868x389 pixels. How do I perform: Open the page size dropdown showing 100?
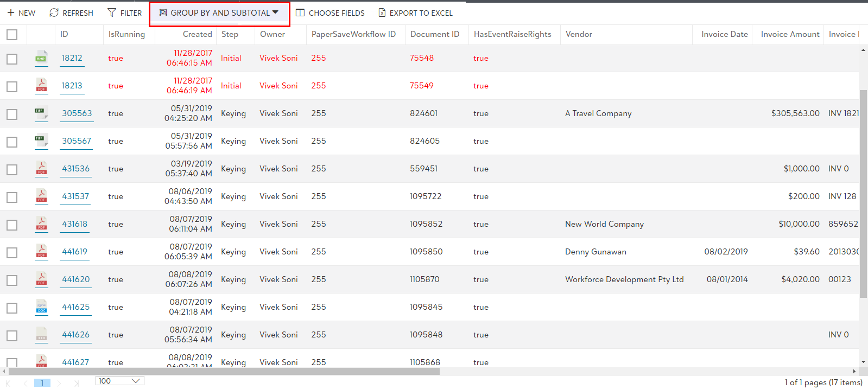[x=119, y=381]
